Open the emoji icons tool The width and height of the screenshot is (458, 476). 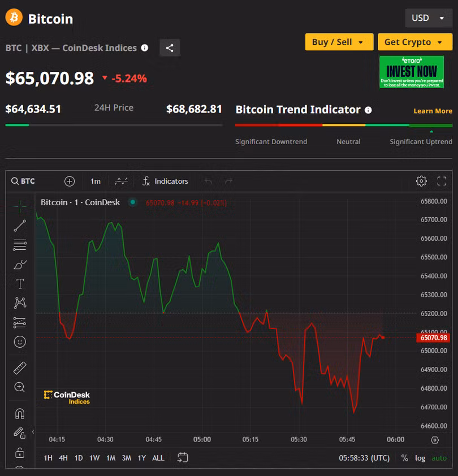coord(20,341)
